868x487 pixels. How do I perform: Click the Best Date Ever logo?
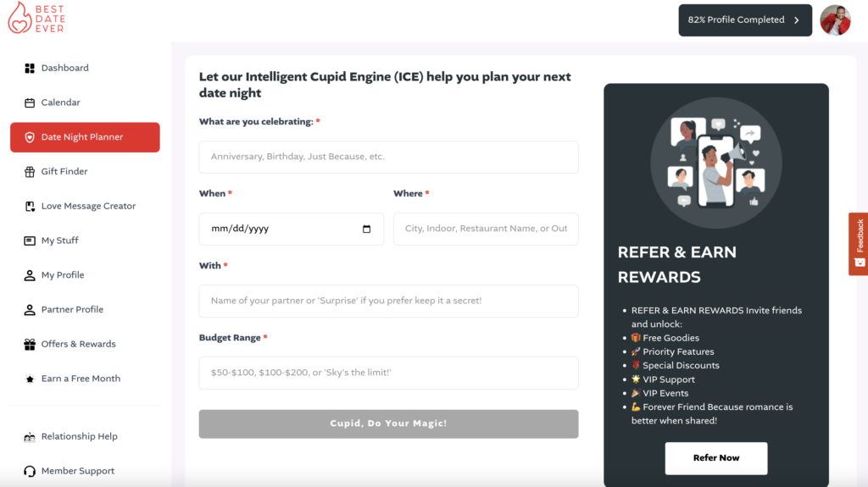coord(36,19)
